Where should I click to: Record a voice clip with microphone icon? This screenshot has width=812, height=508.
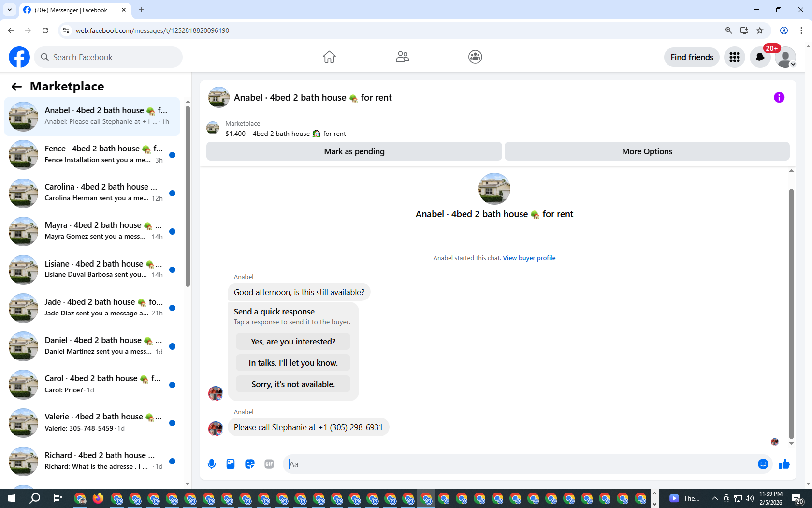click(212, 464)
